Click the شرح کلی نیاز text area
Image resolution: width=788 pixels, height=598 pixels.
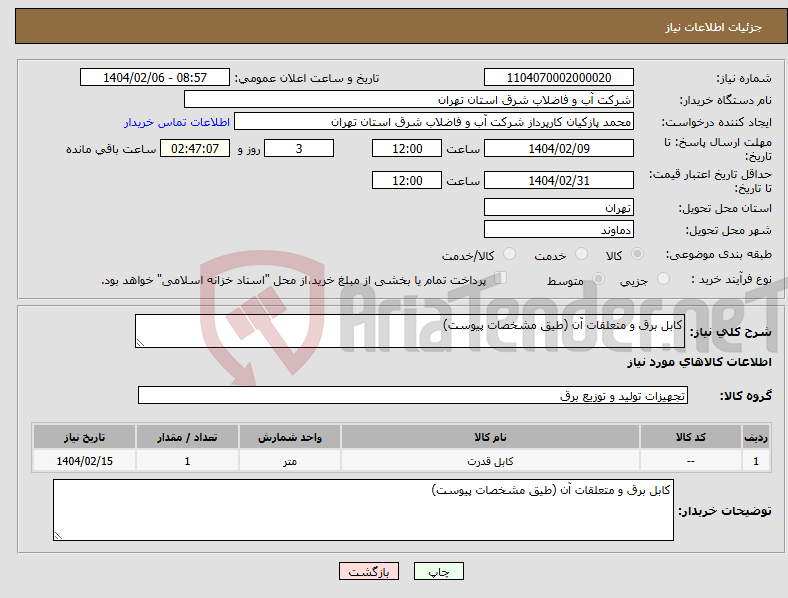pyautogui.click(x=410, y=331)
